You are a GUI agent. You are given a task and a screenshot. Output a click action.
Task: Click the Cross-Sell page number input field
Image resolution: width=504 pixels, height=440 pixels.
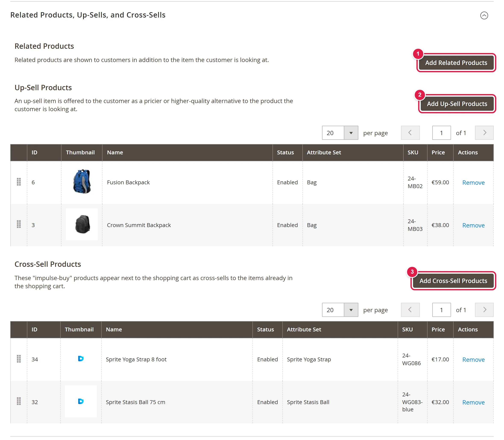[441, 310]
